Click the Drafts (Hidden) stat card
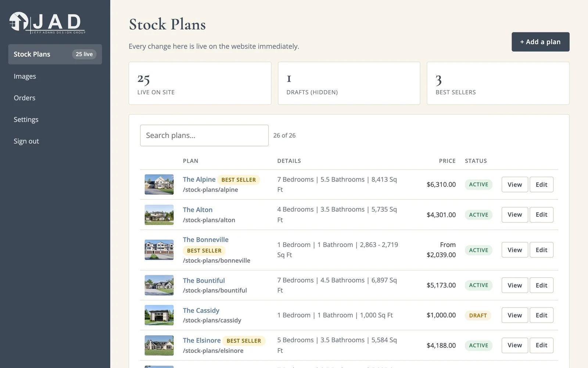This screenshot has width=588, height=368. 349,83
